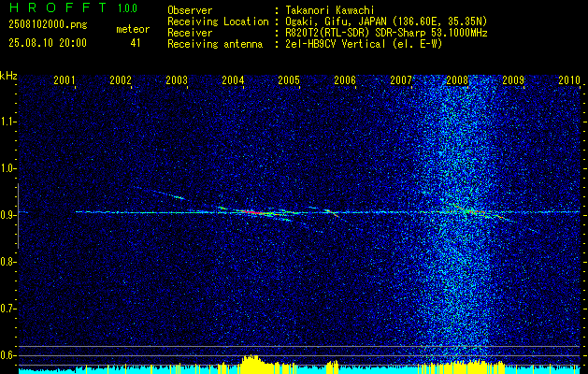Click the 2009 time axis label
The width and height of the screenshot is (588, 374).
click(x=513, y=79)
